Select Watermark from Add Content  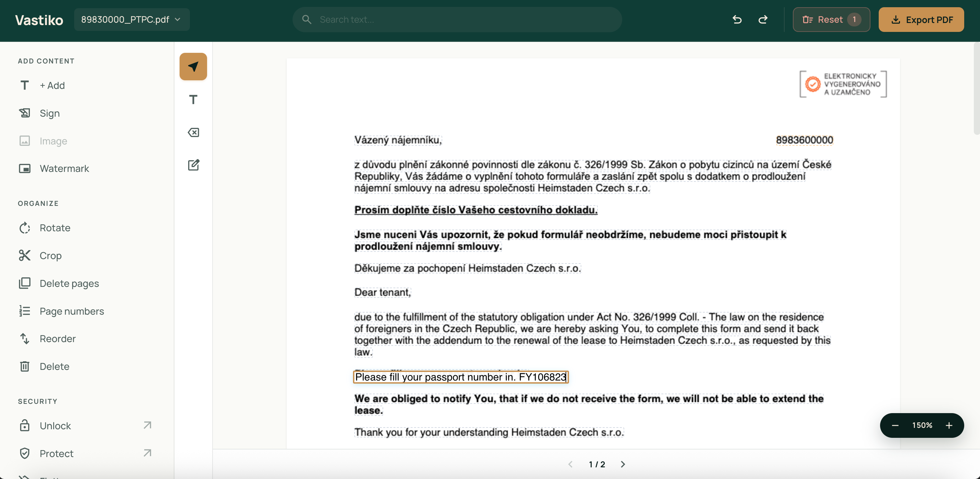point(64,168)
